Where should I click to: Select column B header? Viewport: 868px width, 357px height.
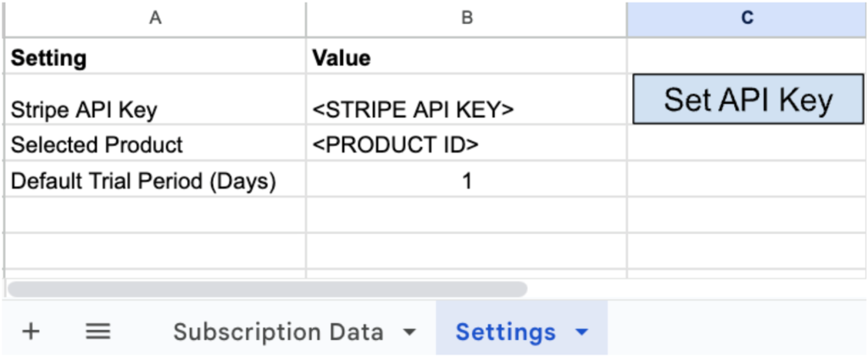(x=467, y=19)
